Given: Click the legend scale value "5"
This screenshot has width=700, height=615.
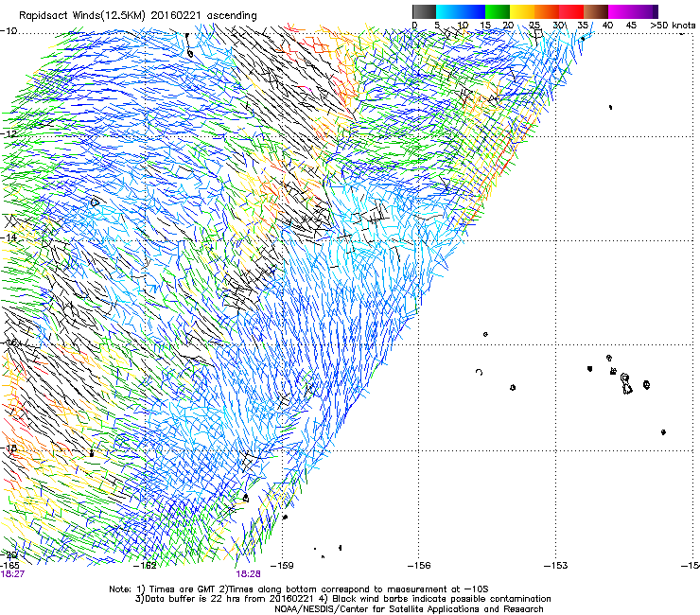Looking at the screenshot, I should [438, 26].
